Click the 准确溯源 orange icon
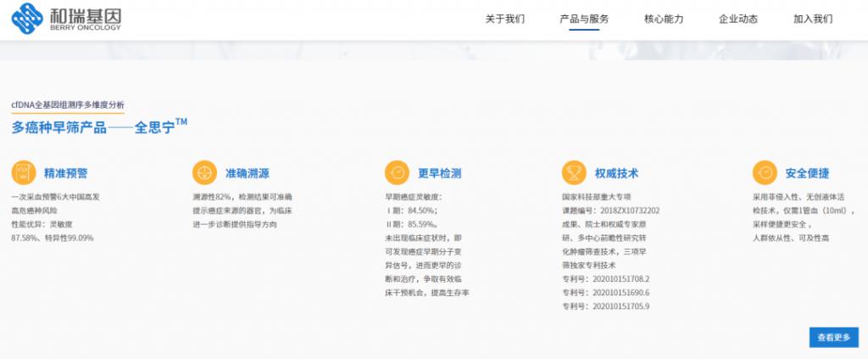 pos(204,173)
